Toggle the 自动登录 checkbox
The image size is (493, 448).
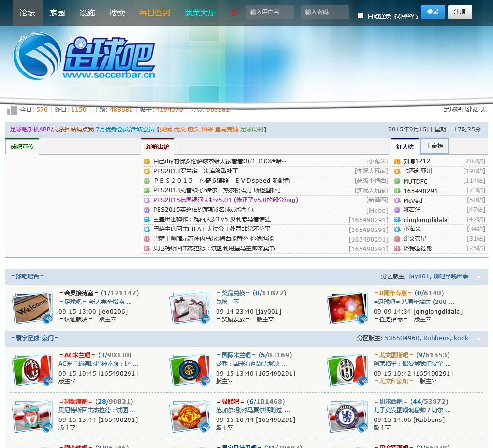(361, 16)
